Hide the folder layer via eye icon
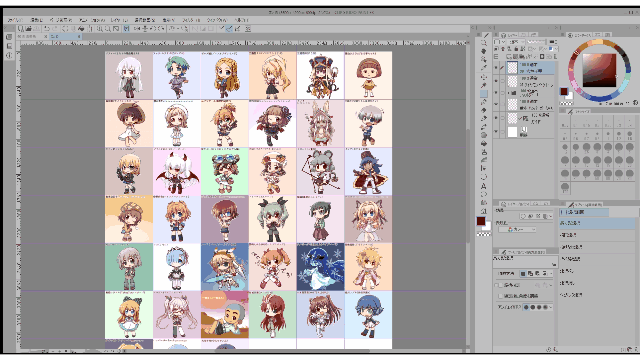This screenshot has height=360, width=640. click(x=496, y=93)
